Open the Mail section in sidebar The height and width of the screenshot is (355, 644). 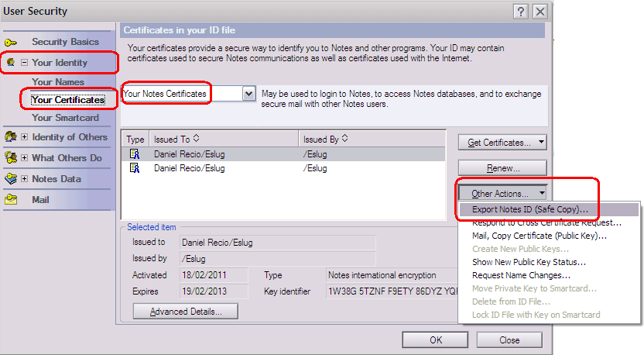point(41,200)
